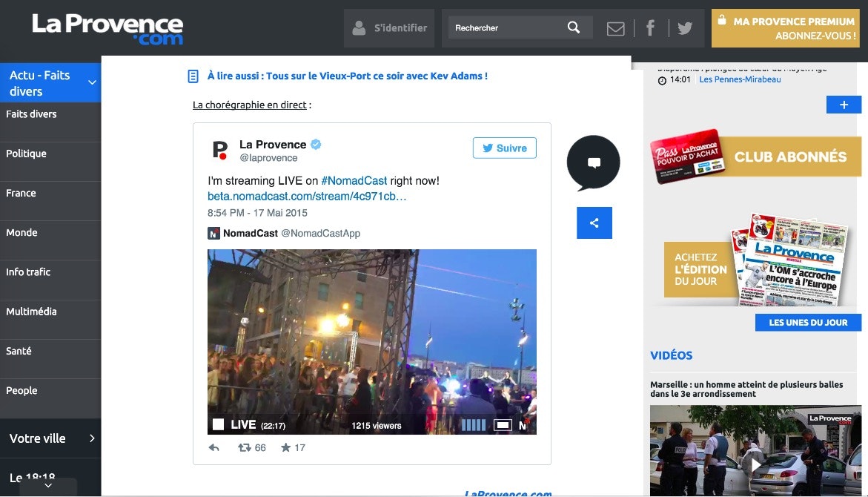
Task: Click the @laprovence handle
Action: [x=268, y=158]
